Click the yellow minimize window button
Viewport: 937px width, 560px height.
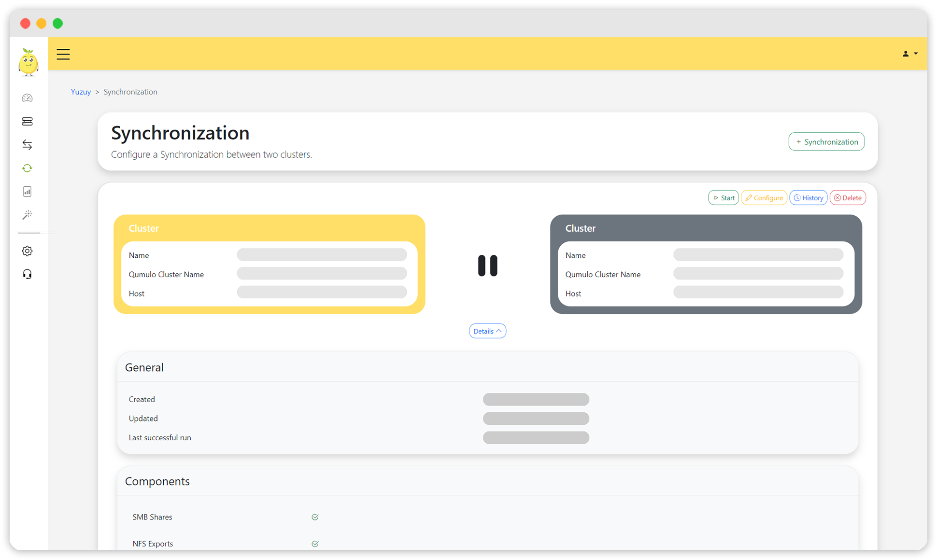point(42,23)
